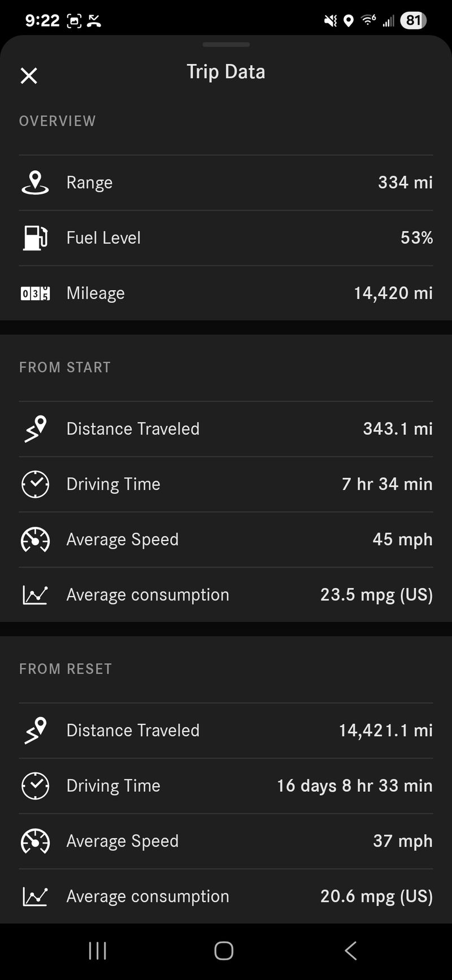
Task: Select the 334 mi range value
Action: pos(405,182)
